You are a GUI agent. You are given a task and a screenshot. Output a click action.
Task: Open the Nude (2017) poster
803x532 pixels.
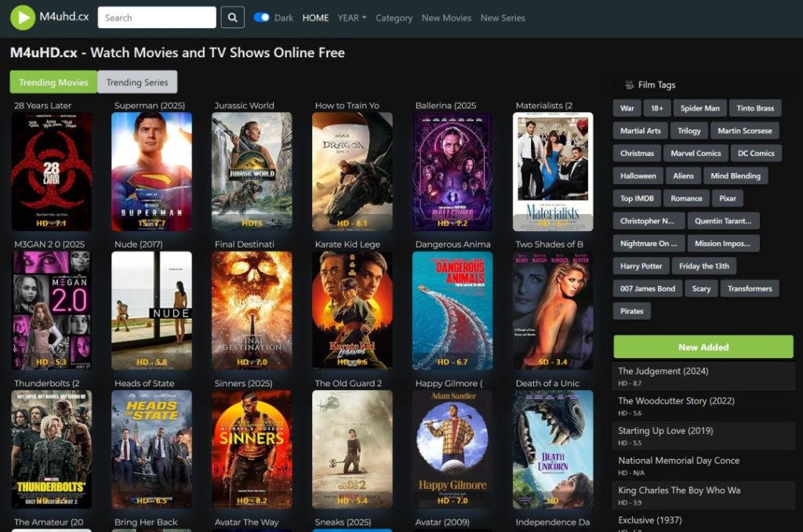point(151,310)
